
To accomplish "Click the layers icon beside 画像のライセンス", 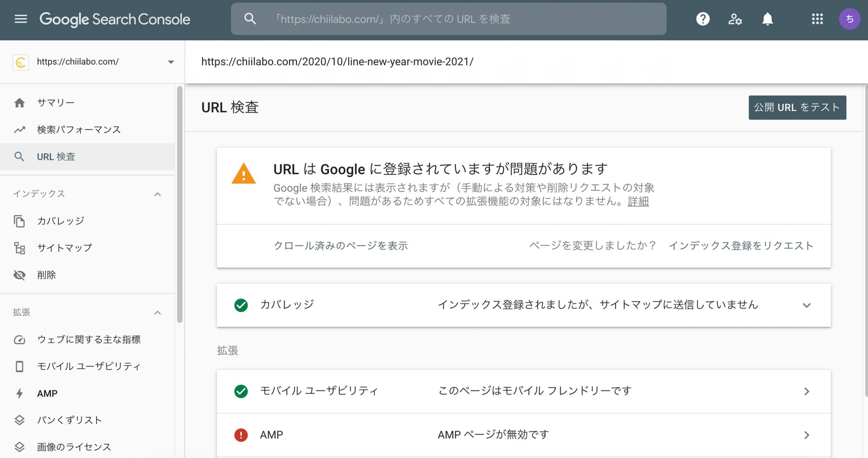I will tap(19, 447).
